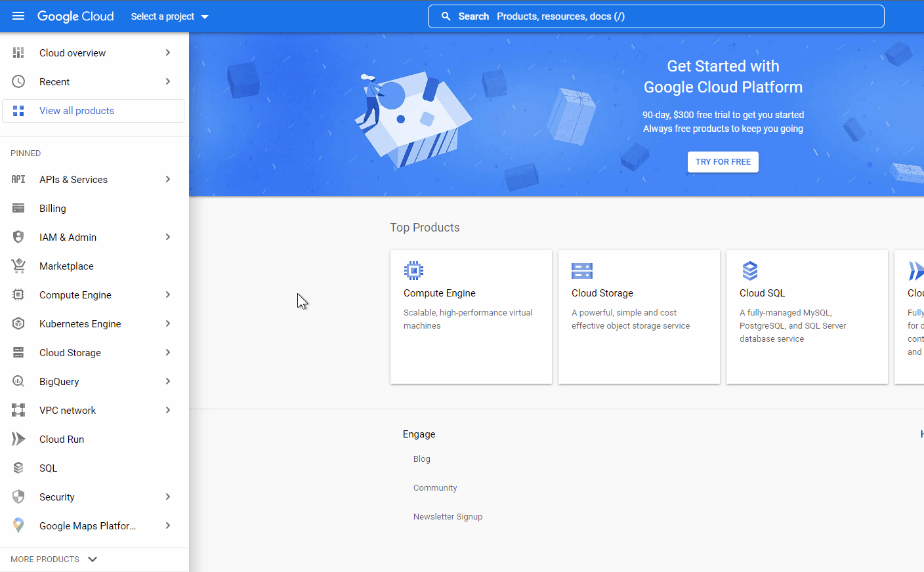Select Cloud overview in the sidebar
The image size is (924, 572).
click(72, 53)
